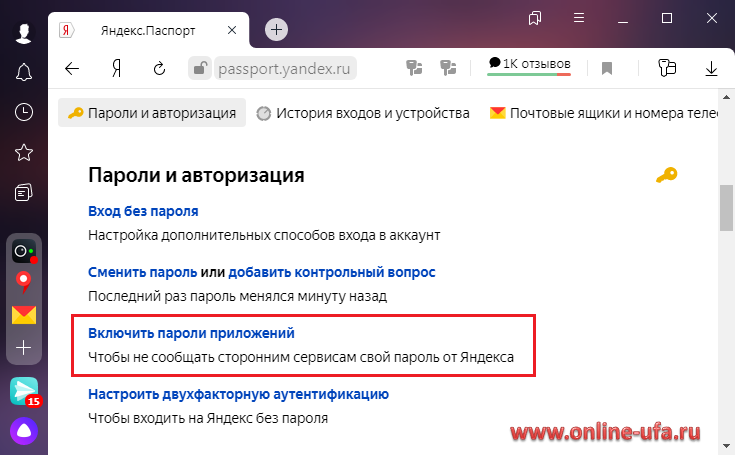Click добавить контрольный вопрос link
Viewport: 735px width, 455px height.
coord(332,272)
